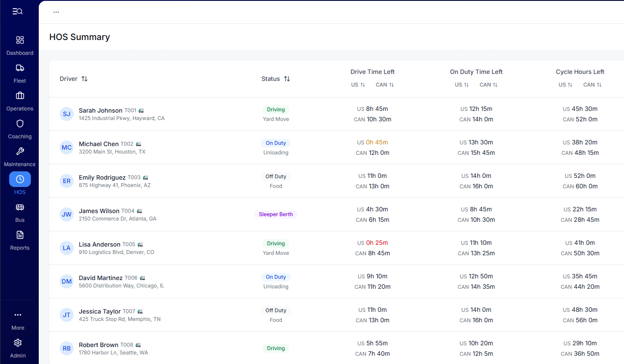The height and width of the screenshot is (364, 624).
Task: Open the top bar ellipsis menu
Action: (56, 12)
